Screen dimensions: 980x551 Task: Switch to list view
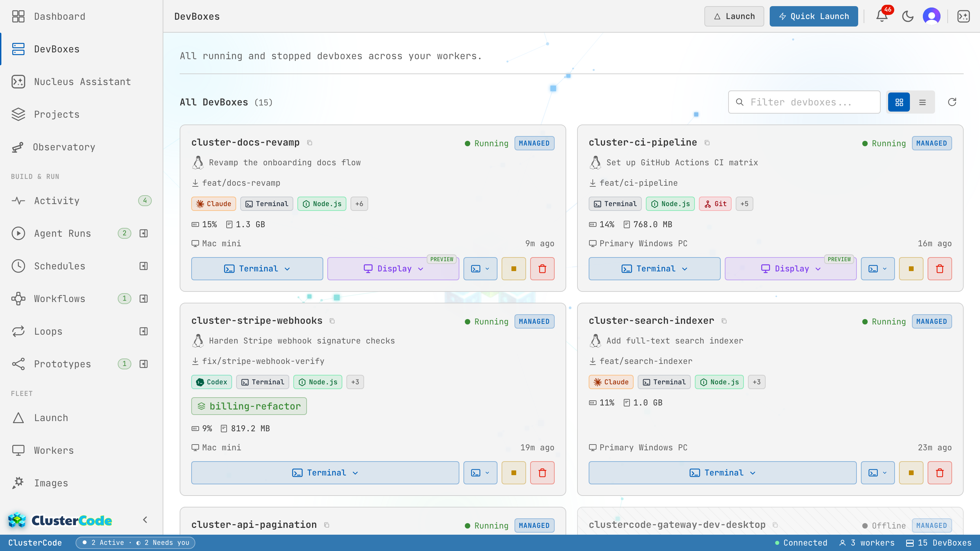922,102
